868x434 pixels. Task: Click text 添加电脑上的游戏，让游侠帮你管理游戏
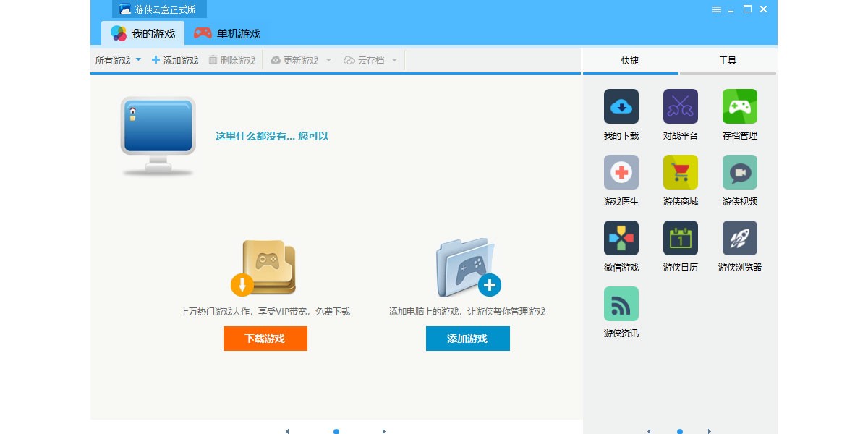pos(467,312)
